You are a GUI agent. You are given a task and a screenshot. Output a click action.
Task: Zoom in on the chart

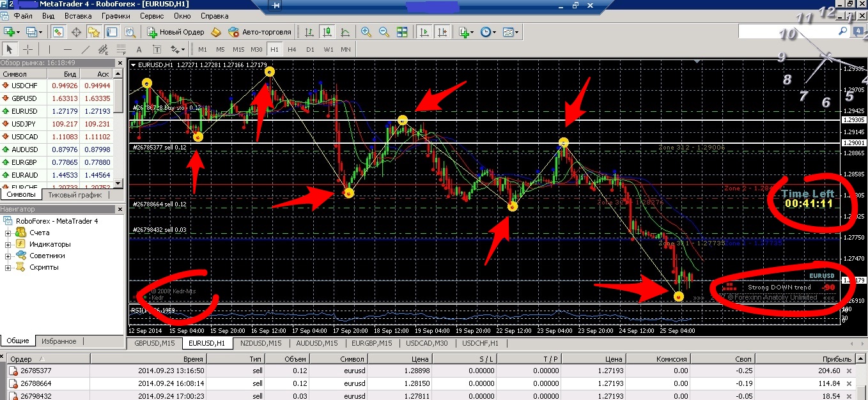[x=366, y=32]
